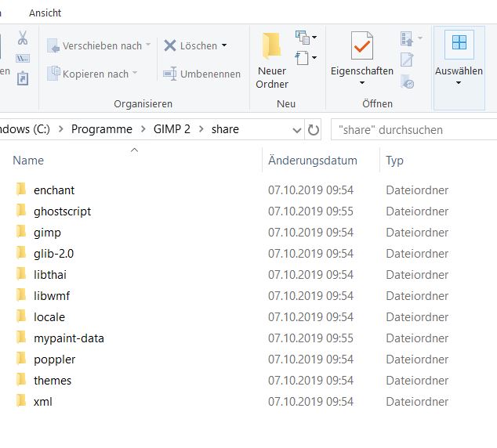497x448 pixels.
Task: Select the xml folder
Action: click(x=43, y=402)
